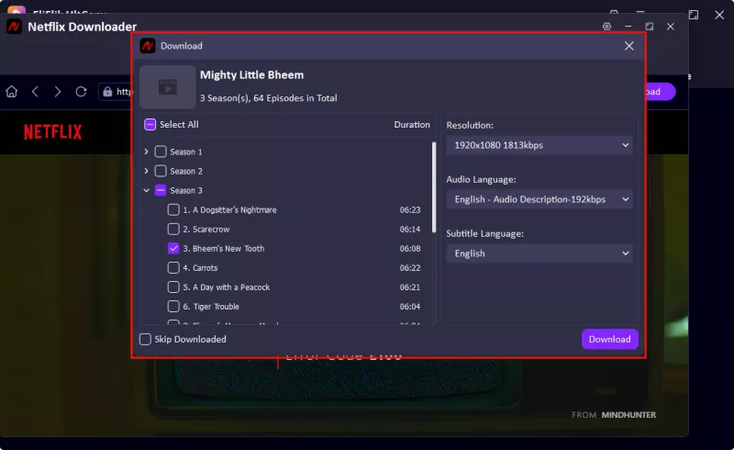Select the Season 1 label
This screenshot has width=734, height=450.
[x=186, y=152]
